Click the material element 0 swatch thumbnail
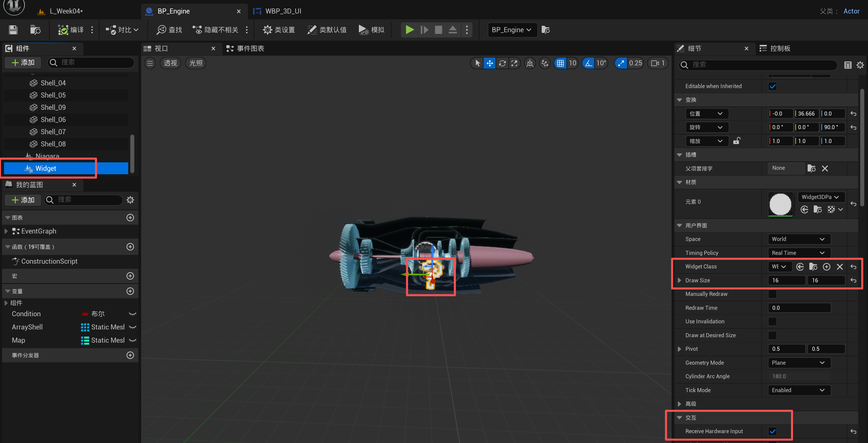 (780, 204)
